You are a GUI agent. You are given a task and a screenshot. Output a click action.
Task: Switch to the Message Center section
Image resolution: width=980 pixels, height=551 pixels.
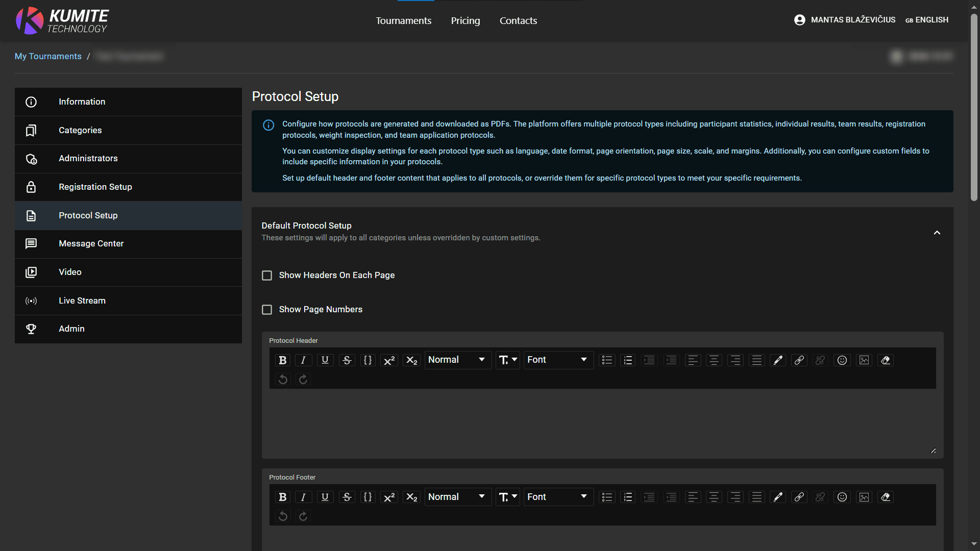click(x=91, y=243)
